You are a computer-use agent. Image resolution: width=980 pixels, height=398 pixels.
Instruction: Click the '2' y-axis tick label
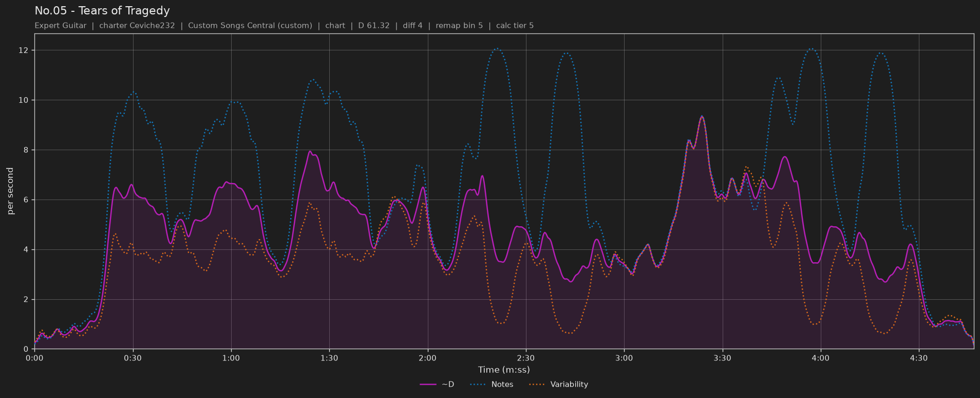[26, 300]
